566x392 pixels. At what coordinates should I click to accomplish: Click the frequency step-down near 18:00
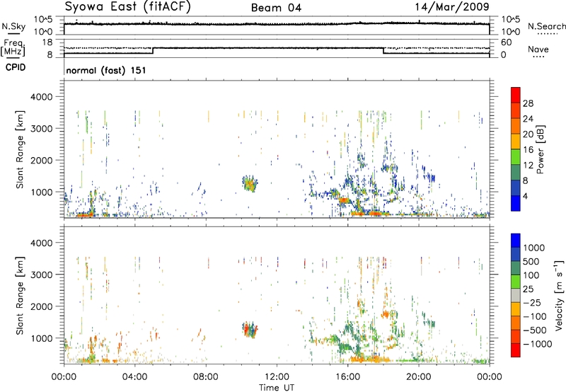click(x=383, y=50)
